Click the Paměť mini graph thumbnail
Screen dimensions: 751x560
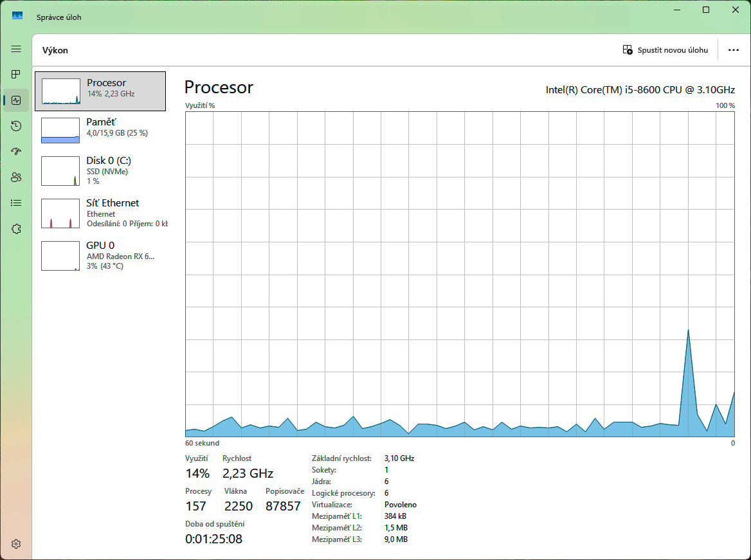click(x=60, y=131)
